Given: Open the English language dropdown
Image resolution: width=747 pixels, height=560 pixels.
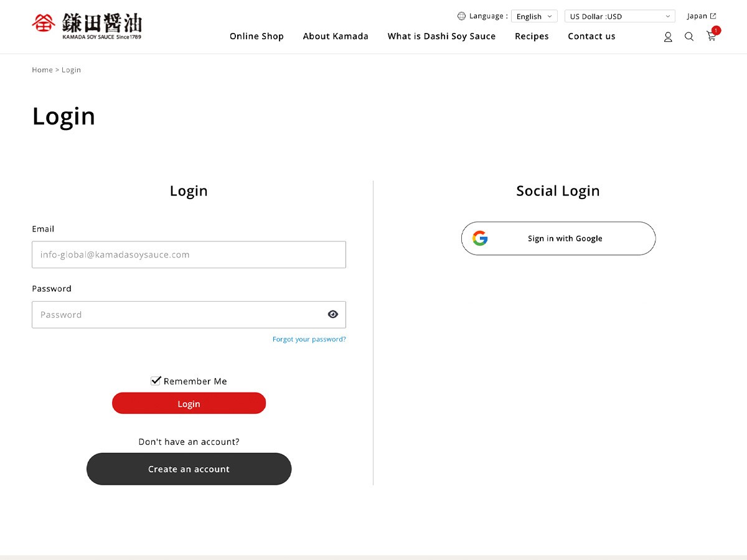Looking at the screenshot, I should (x=534, y=17).
